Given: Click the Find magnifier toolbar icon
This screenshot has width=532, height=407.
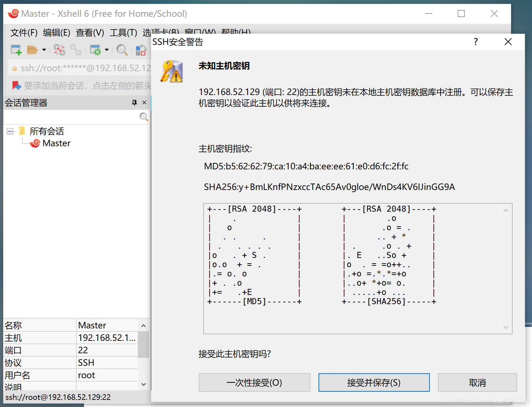Looking at the screenshot, I should [x=122, y=50].
